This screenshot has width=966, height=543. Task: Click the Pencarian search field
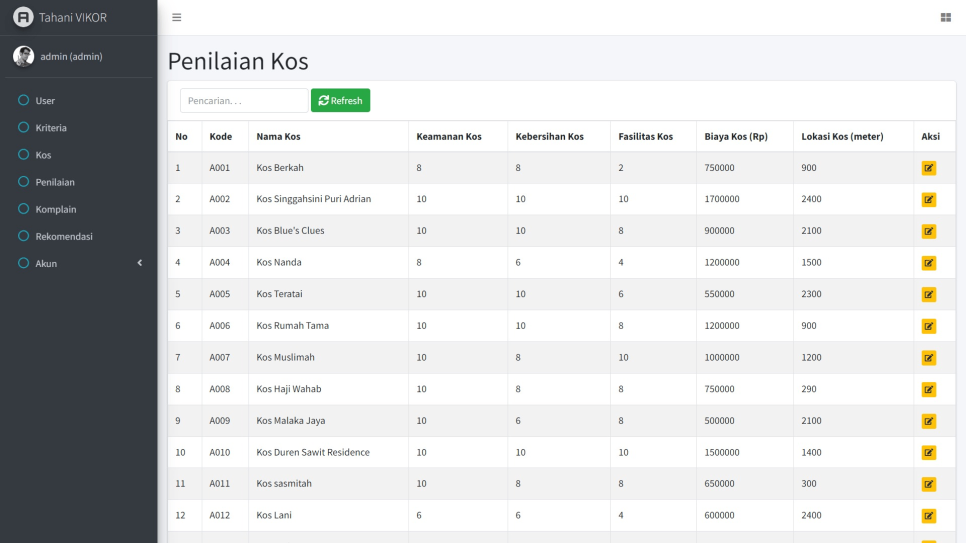click(244, 101)
